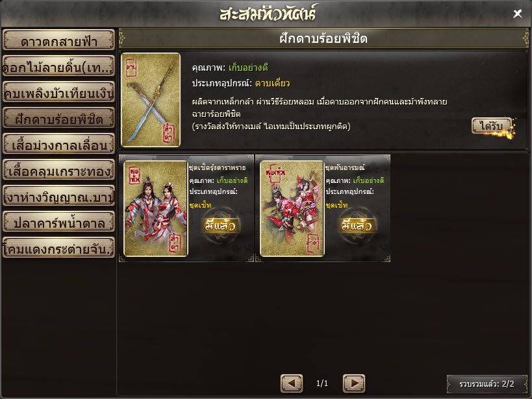Image resolution: width=532 pixels, height=399 pixels.
Task: Click the มีแล้ว badge on second costume
Action: point(356,225)
